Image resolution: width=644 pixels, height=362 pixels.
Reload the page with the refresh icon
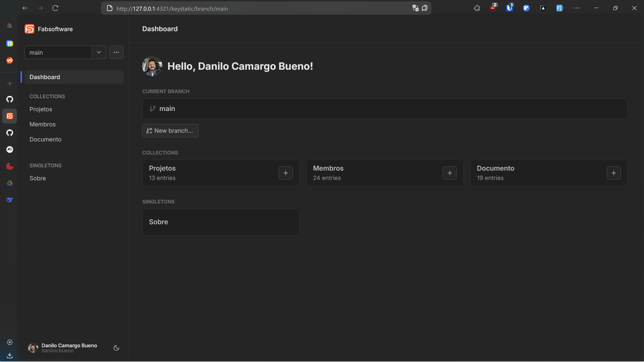(x=55, y=8)
